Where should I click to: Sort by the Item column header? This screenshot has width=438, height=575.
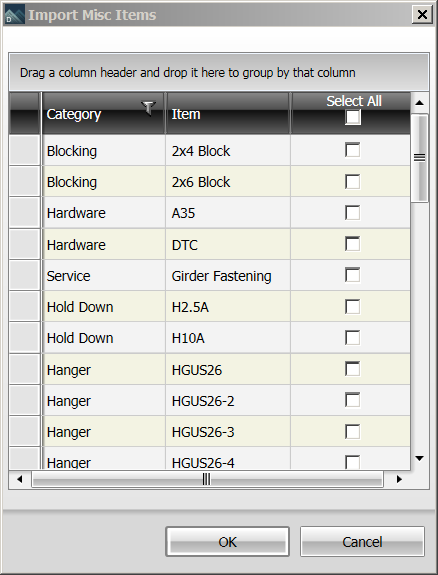pyautogui.click(x=228, y=113)
